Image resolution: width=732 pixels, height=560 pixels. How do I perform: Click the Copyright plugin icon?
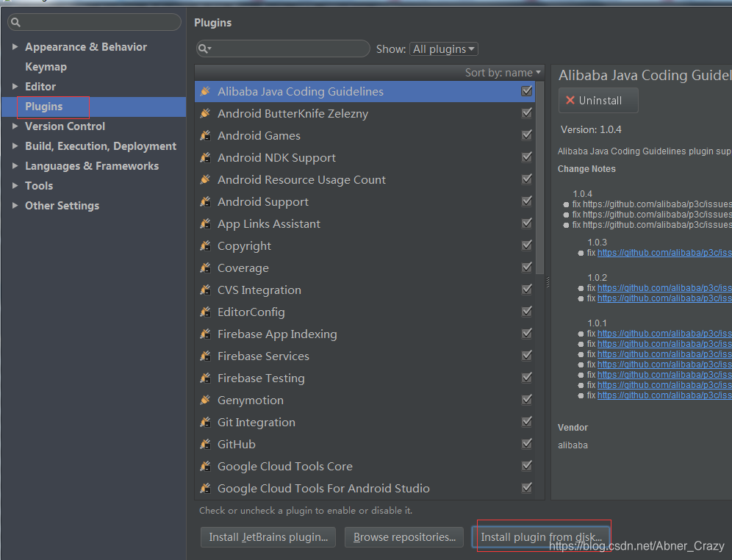click(x=205, y=245)
